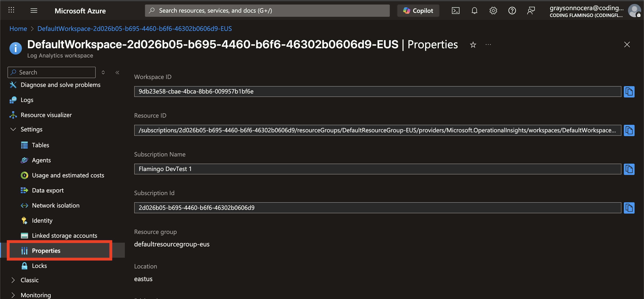Viewport: 644px width, 299px height.
Task: Copy the Subscription Id value
Action: pyautogui.click(x=629, y=208)
